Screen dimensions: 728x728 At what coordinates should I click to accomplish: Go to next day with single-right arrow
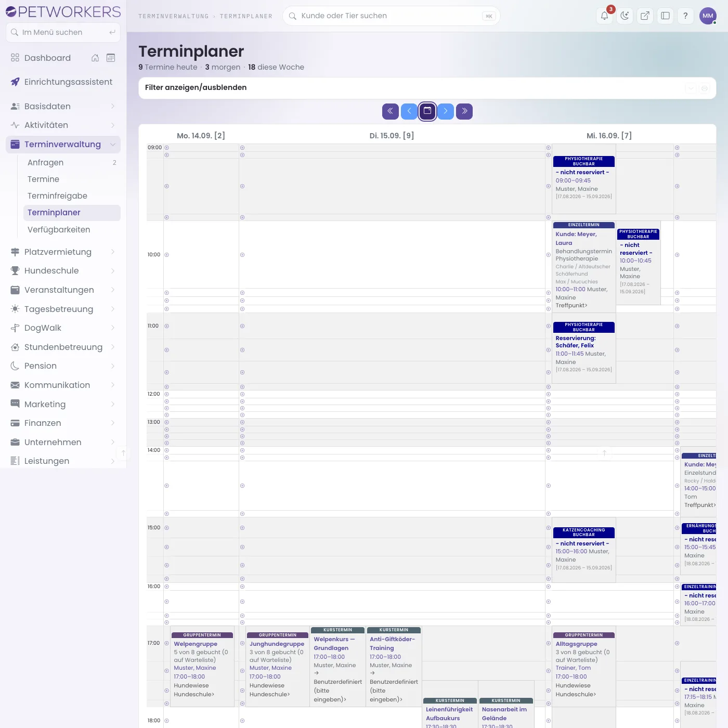click(446, 111)
